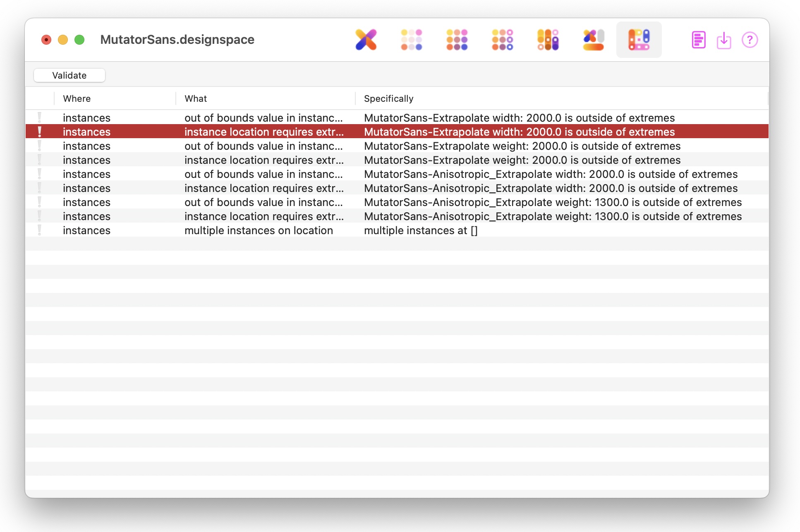Click 'instances' in the multiple instances row
This screenshot has height=532, width=800.
coord(86,230)
